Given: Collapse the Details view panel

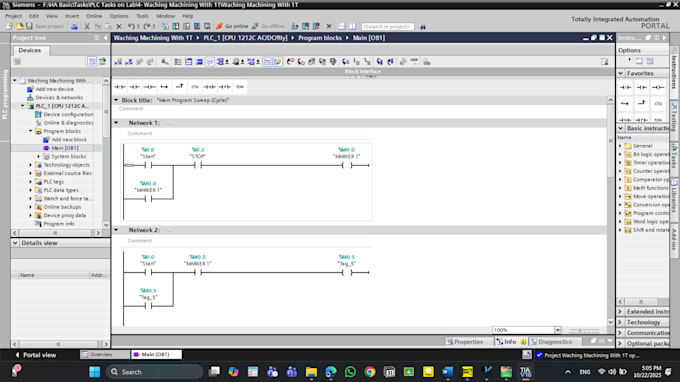Looking at the screenshot, I should tap(15, 243).
